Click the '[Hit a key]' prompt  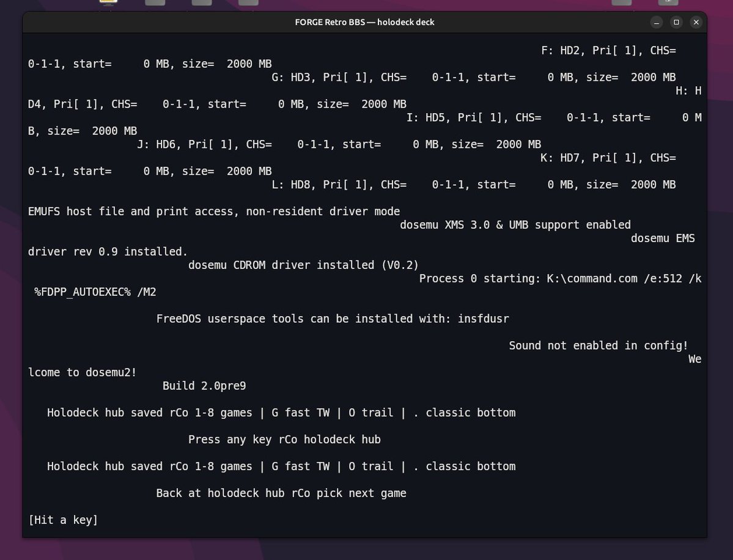point(63,520)
